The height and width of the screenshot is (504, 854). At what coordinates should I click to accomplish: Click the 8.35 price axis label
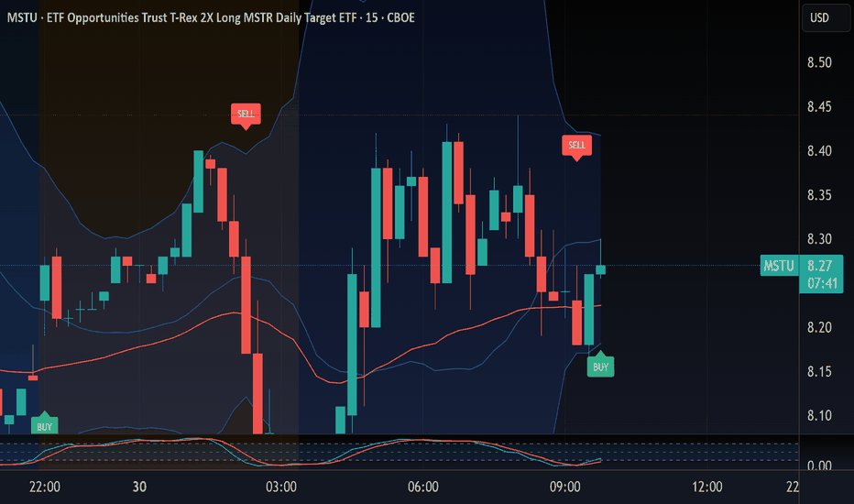click(819, 194)
